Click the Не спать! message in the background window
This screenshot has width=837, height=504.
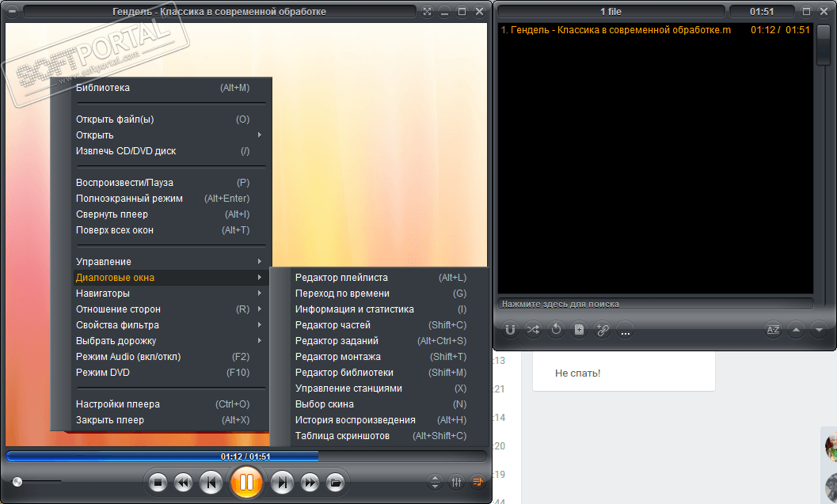[577, 373]
